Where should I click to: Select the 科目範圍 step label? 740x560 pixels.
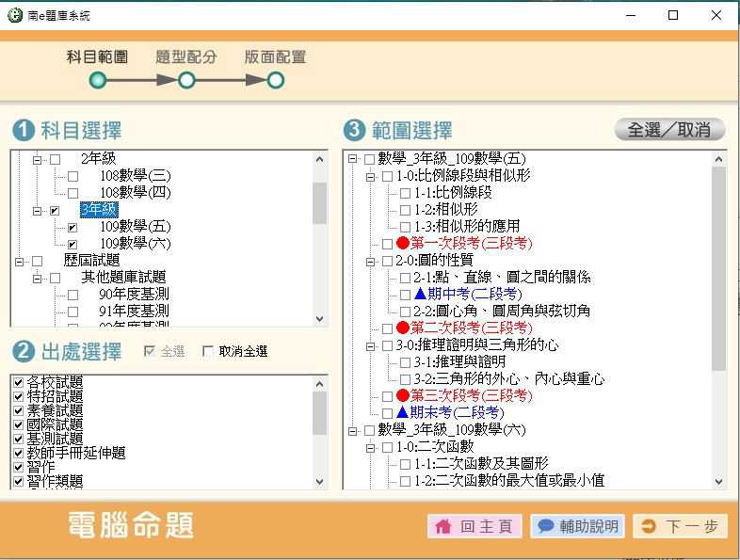coord(97,56)
